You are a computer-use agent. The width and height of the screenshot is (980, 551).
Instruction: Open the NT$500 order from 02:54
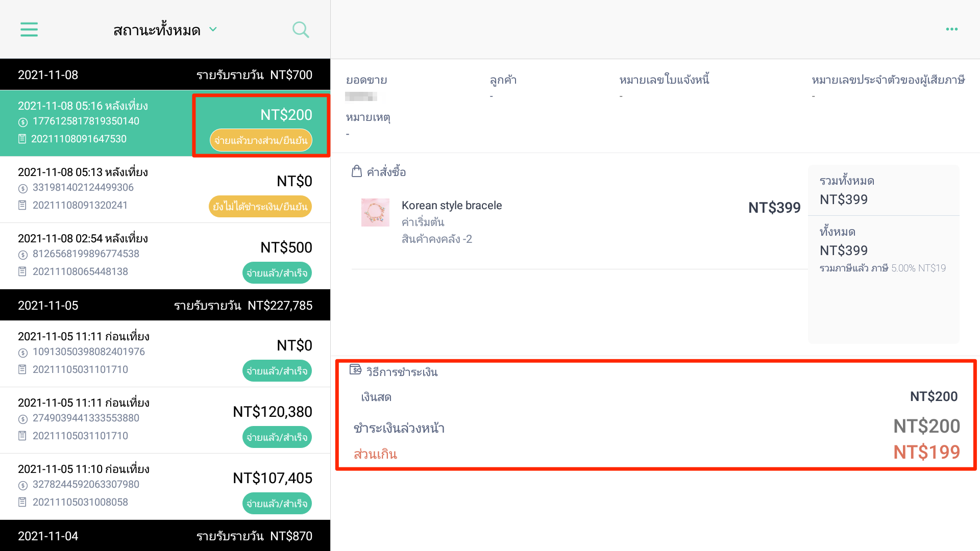pos(165,256)
